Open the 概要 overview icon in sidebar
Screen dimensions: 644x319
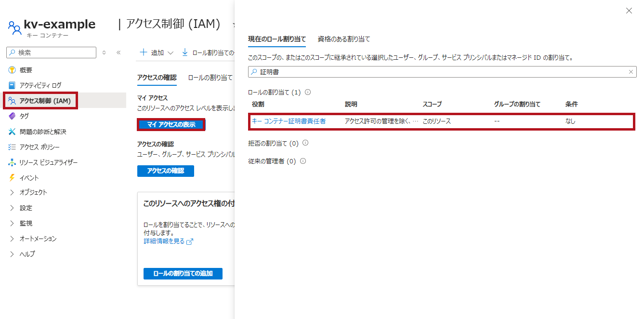tap(12, 70)
